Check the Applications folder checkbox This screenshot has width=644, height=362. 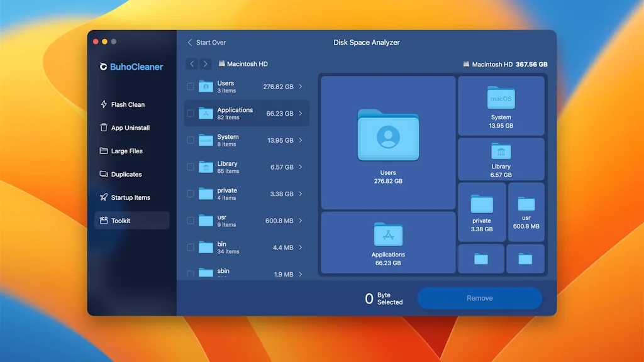point(190,113)
